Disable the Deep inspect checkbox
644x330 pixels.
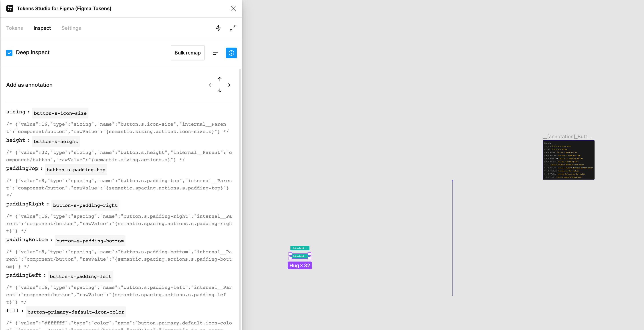(9, 53)
